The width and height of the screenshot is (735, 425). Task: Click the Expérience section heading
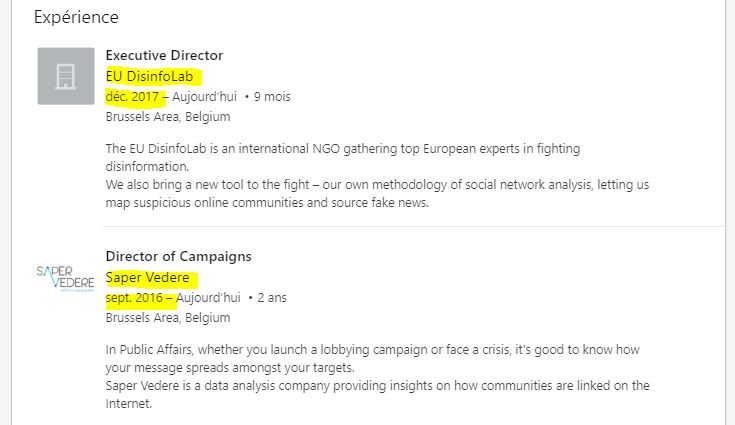pos(76,17)
